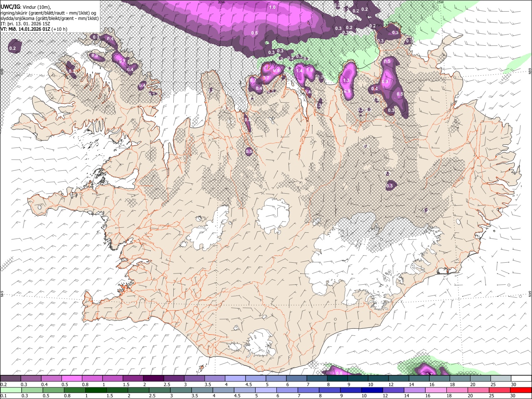Screen dimensions: 532x399
Task: Click the 'UWC/IG: Vindur (10m)' title text
Action: [26, 7]
